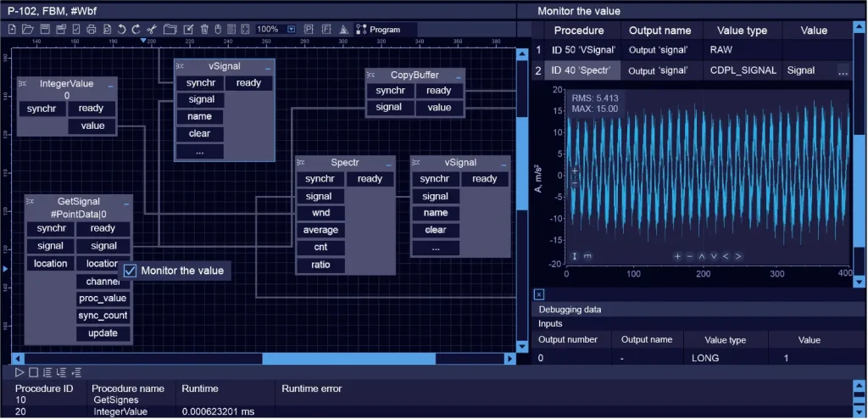
Task: Stop execution with the square stop icon
Action: (33, 372)
